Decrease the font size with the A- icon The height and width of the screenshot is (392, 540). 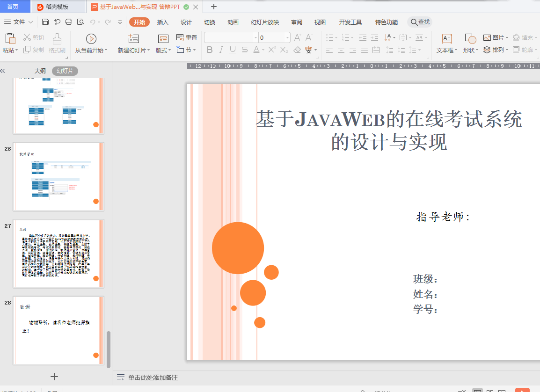pos(309,37)
